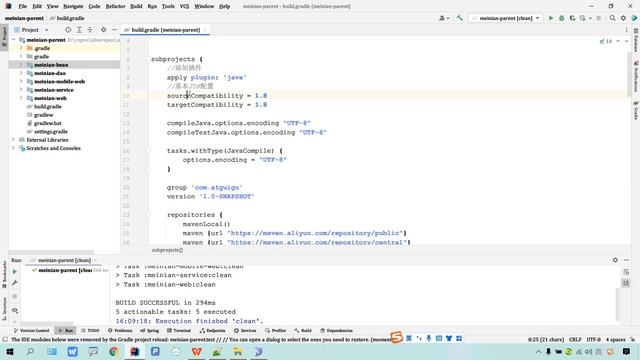The height and width of the screenshot is (360, 640).
Task: Rerun green arrow in Run panel
Action: click(x=15, y=271)
